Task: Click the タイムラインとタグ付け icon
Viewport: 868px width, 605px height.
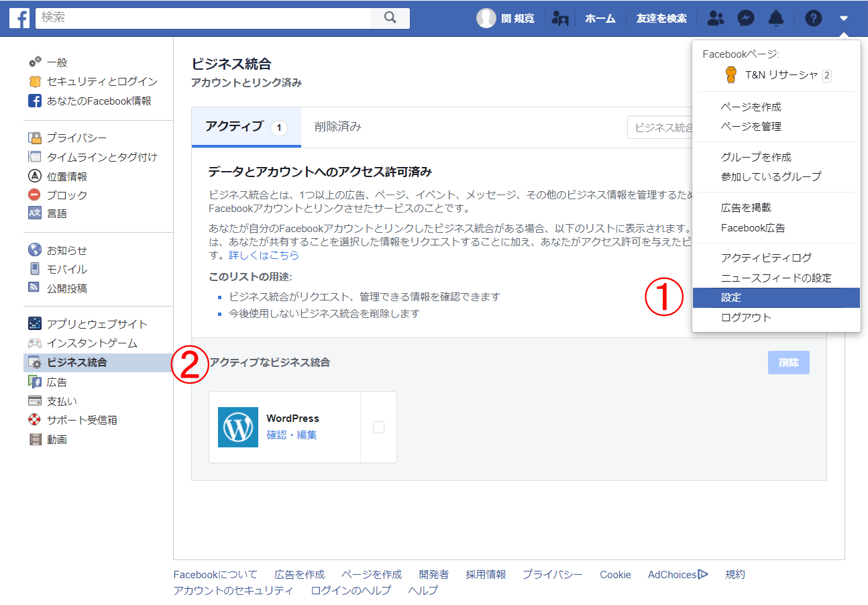Action: coord(35,157)
